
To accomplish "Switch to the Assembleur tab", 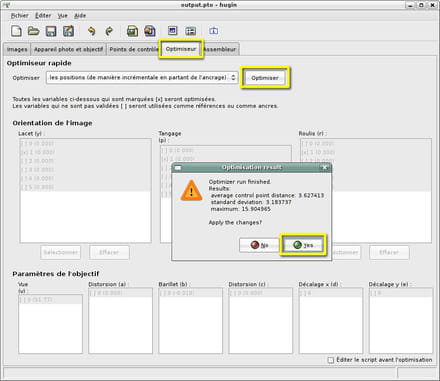I will click(x=221, y=49).
